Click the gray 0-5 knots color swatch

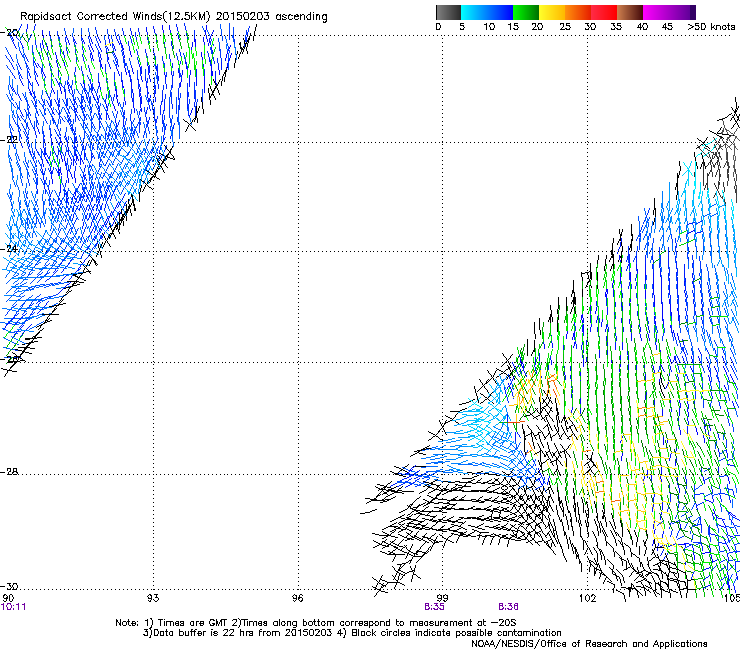point(448,12)
